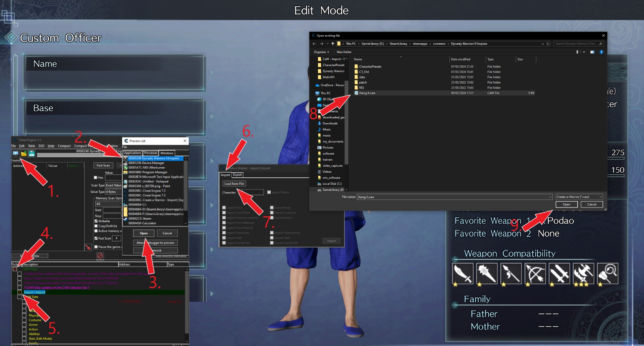Go back in the Open existing file dialog
The image size is (644, 346).
[314, 44]
